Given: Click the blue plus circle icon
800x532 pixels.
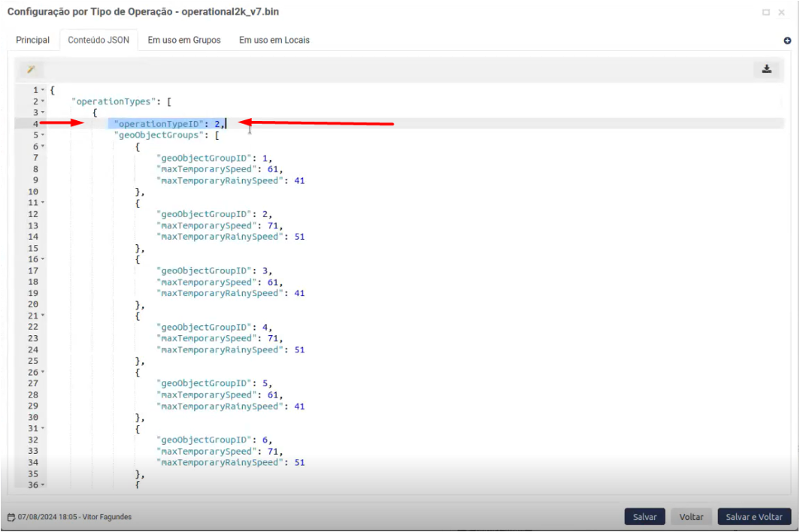Looking at the screenshot, I should (x=787, y=41).
